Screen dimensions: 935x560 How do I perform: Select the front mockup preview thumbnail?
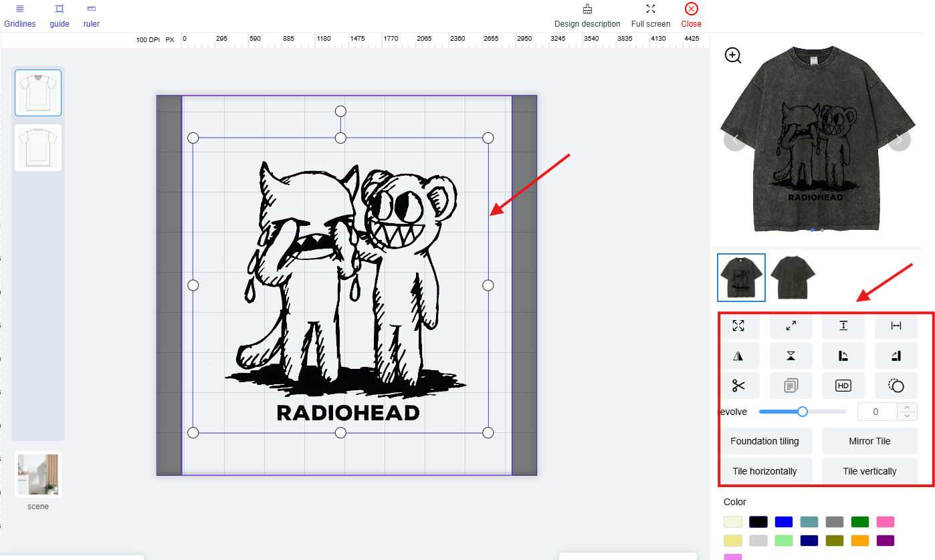(x=741, y=277)
